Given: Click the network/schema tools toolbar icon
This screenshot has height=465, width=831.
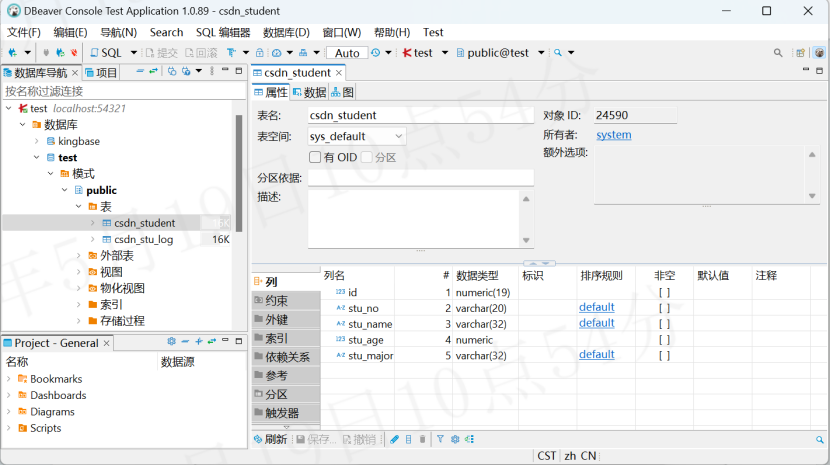Looking at the screenshot, I should 303,52.
